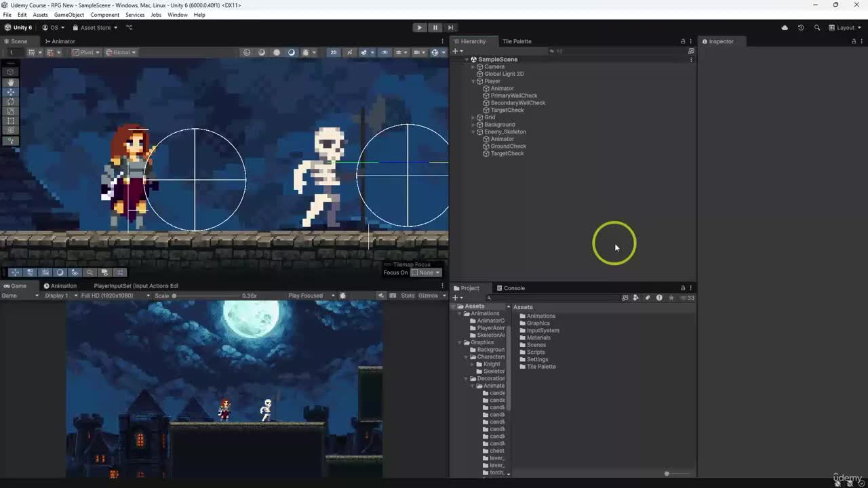868x488 pixels.
Task: Select the Rotate tool in Scene tools
Action: tap(11, 102)
